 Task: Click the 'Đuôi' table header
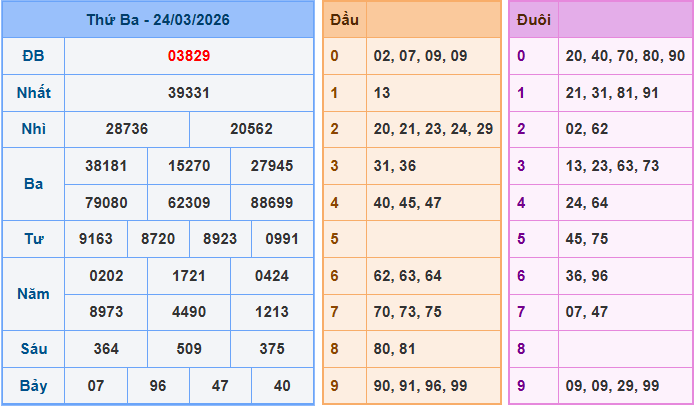click(x=534, y=20)
